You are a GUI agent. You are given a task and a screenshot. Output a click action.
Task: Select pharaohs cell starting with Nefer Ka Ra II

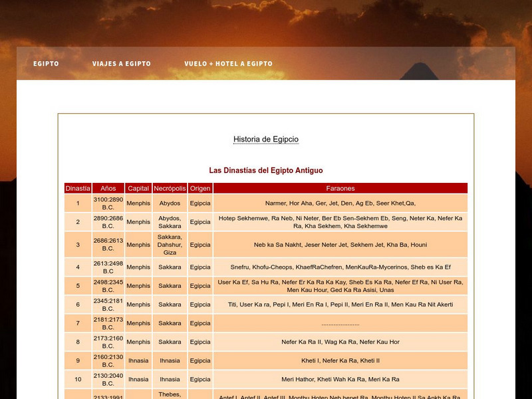coord(340,342)
